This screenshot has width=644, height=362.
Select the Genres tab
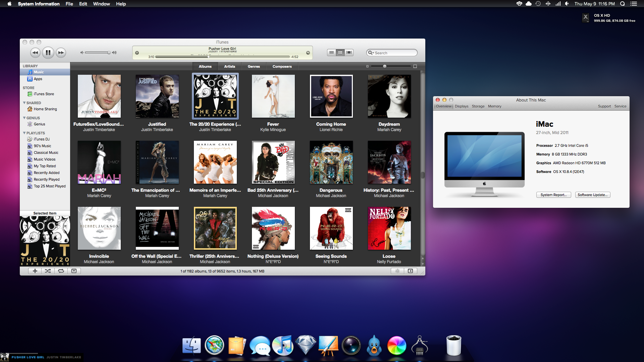click(254, 66)
